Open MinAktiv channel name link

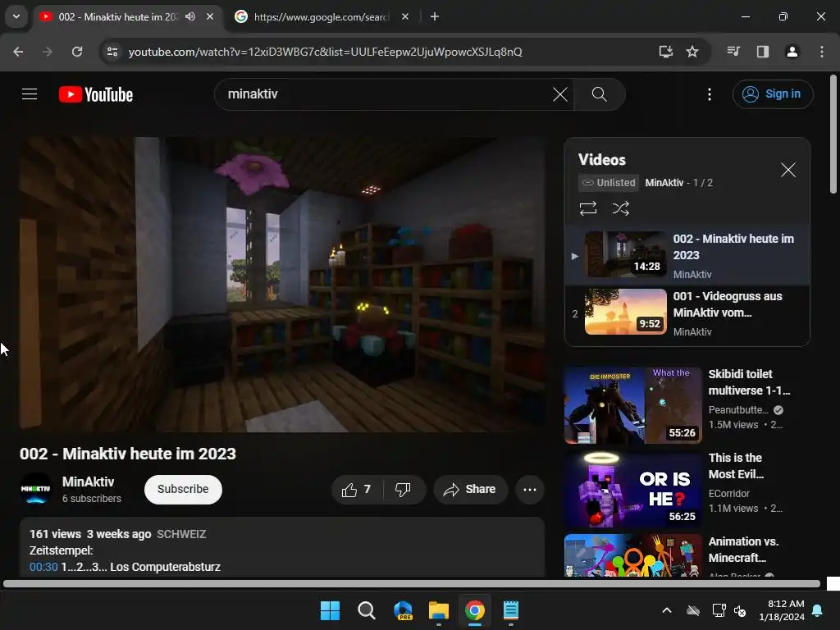(x=88, y=482)
